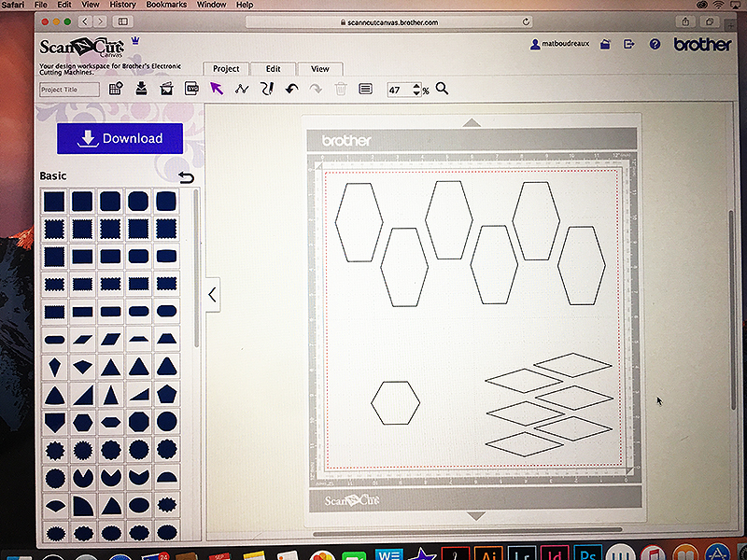Switch to the Edit tab
Viewport: 747px width, 560px height.
tap(273, 68)
